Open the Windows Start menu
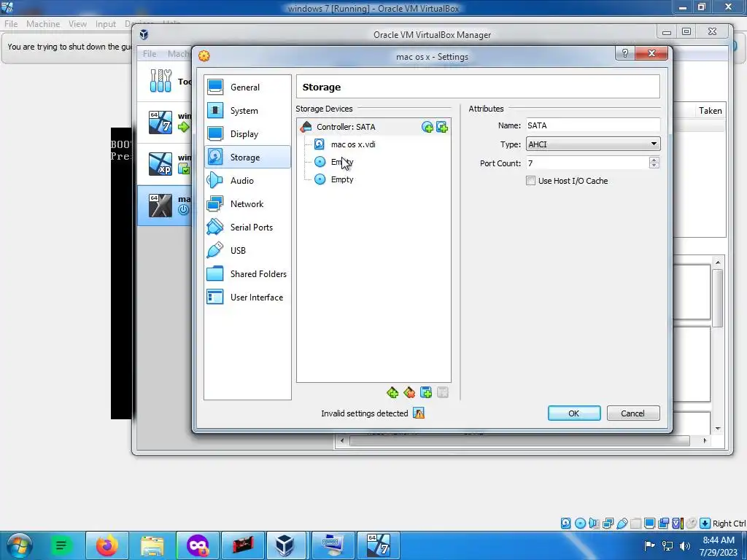The width and height of the screenshot is (747, 560). pyautogui.click(x=19, y=545)
